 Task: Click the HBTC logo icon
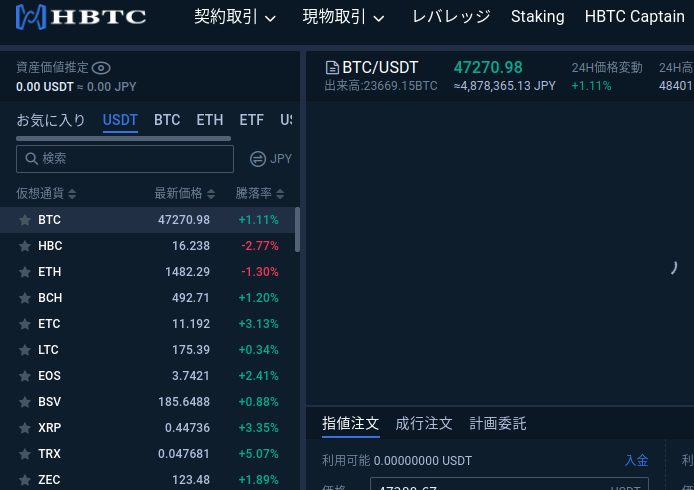coord(31,17)
